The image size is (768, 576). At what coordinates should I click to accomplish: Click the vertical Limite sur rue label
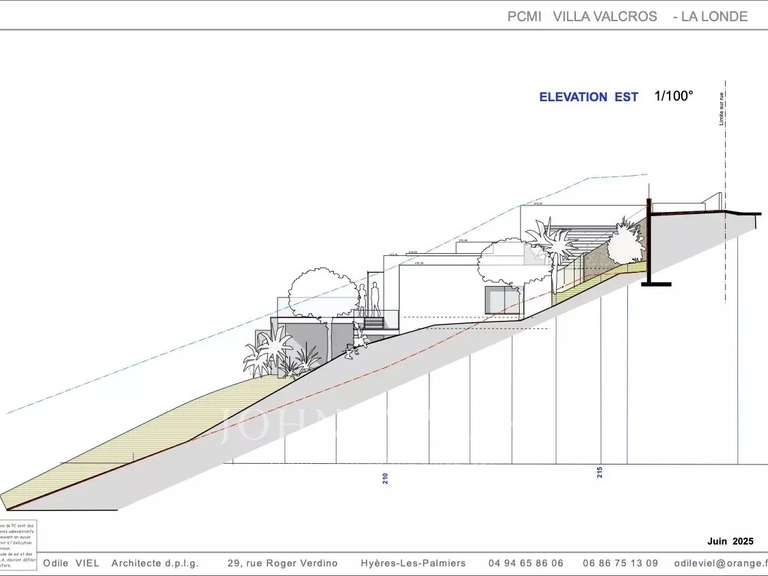[721, 110]
